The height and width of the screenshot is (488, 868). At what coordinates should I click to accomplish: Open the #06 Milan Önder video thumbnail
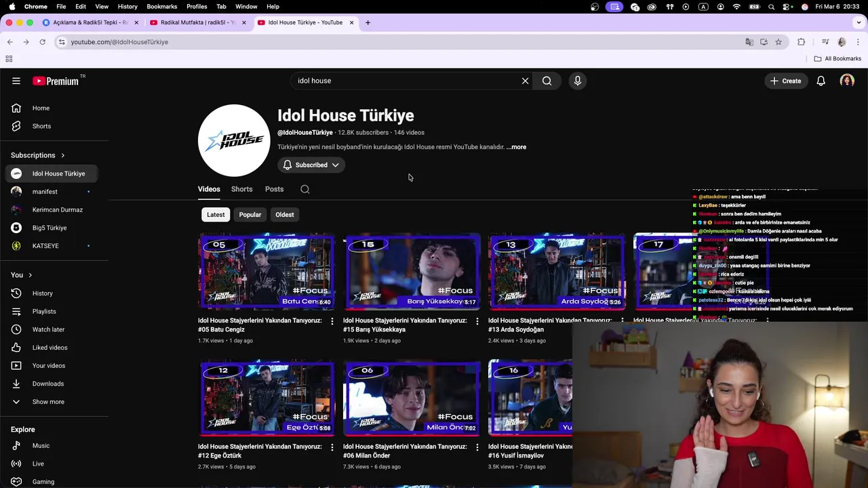click(x=412, y=397)
